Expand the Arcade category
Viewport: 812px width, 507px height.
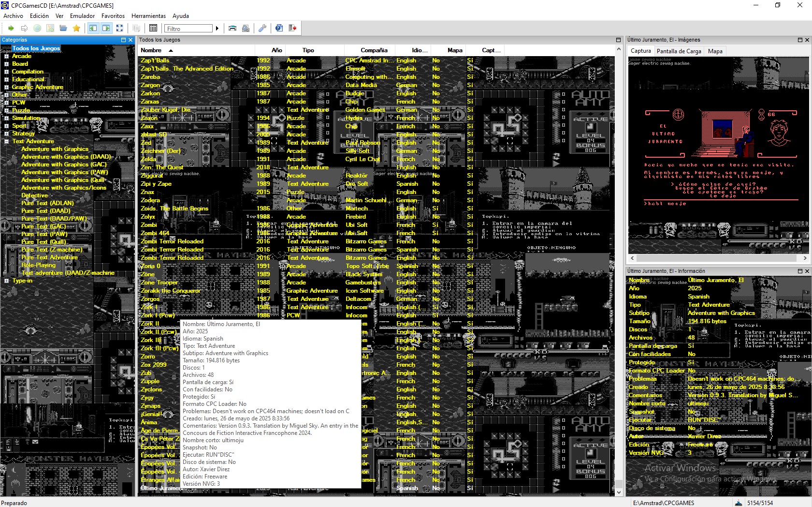click(6, 56)
